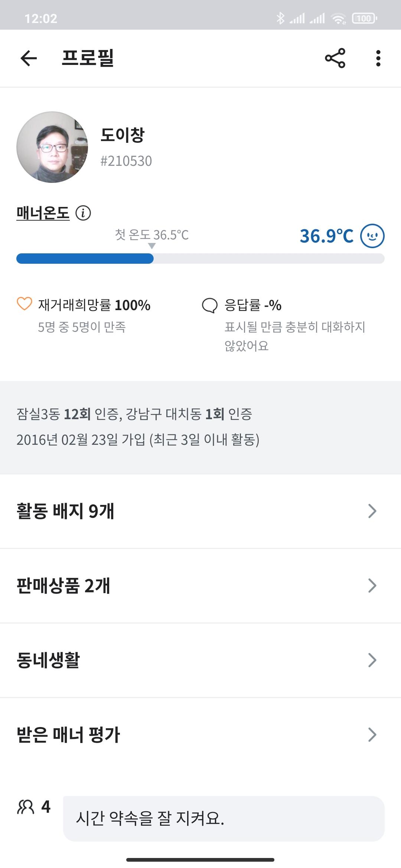Expand 동네생활 chevron arrow
401x868 pixels.
(372, 660)
